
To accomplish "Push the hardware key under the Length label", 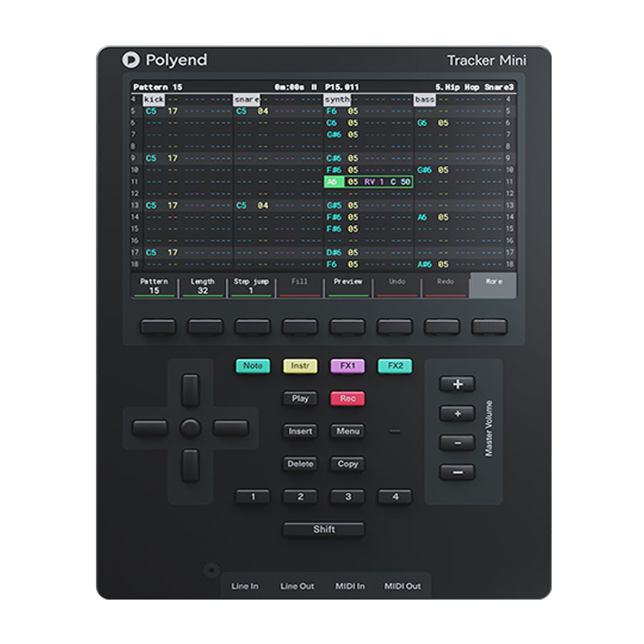I will (205, 327).
